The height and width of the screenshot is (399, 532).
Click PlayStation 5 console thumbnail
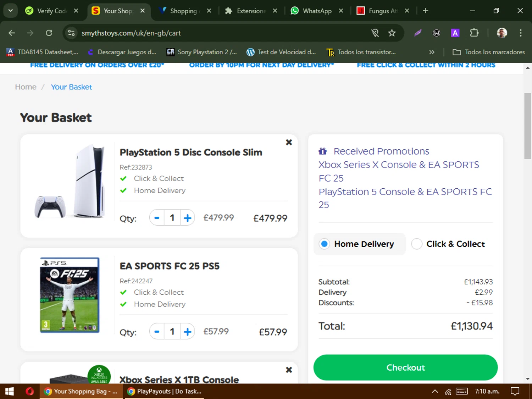click(70, 181)
